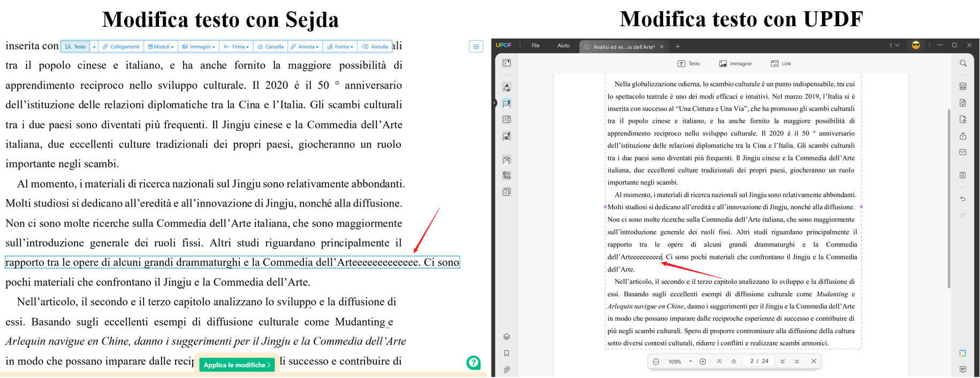Click the green Applica le modifiche button
This screenshot has width=980, height=378.
coord(237,365)
